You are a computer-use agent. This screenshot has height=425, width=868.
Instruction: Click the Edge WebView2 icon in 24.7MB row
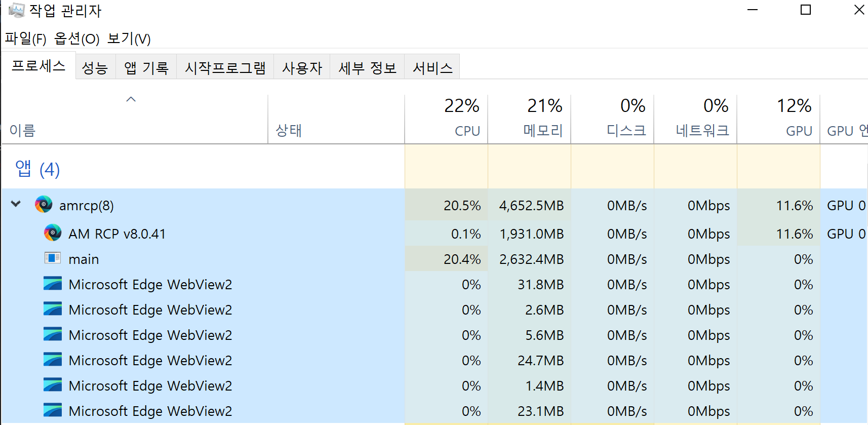tap(53, 360)
